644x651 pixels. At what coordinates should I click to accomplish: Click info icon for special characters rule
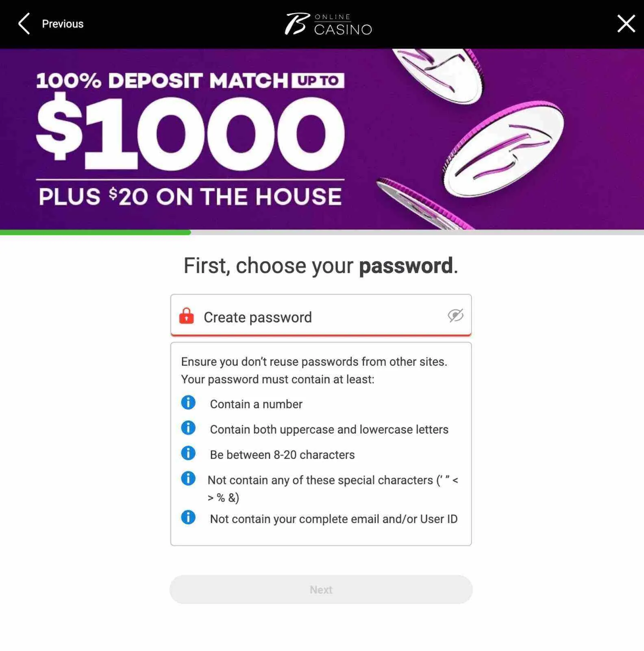click(188, 478)
